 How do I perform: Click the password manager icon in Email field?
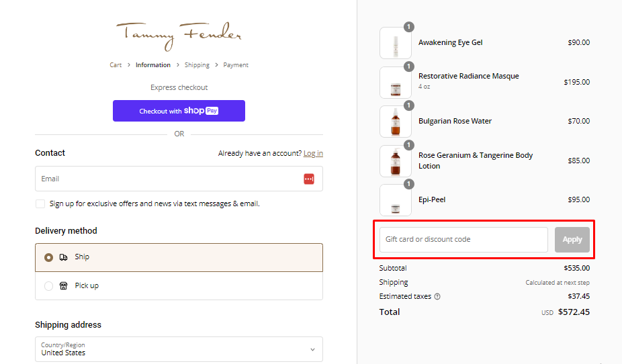[x=309, y=179]
